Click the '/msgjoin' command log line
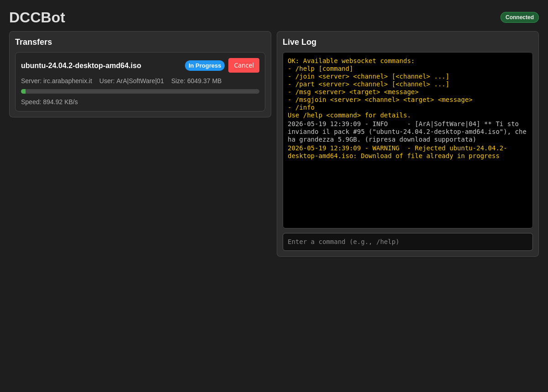The width and height of the screenshot is (548, 392). pos(380,100)
